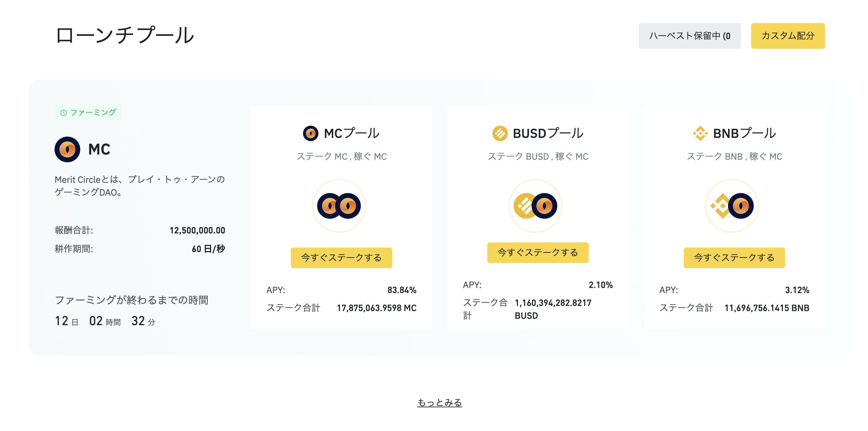
Task: Stake now in the BNB pool
Action: [x=734, y=258]
